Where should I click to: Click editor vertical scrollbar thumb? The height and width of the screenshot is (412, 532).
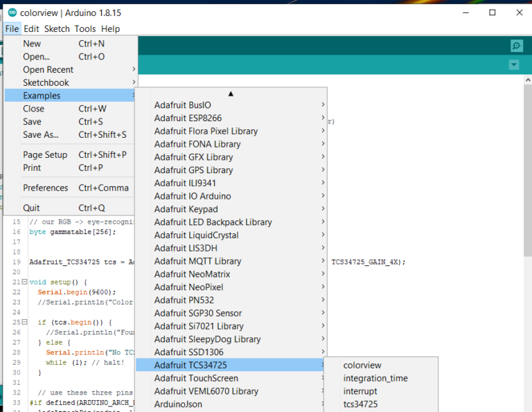click(528, 171)
